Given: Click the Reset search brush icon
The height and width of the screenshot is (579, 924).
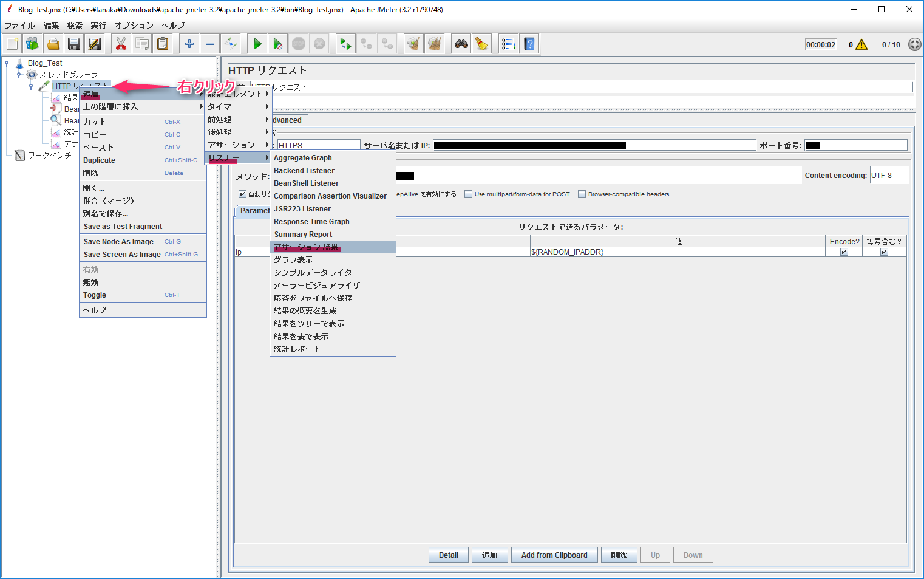Looking at the screenshot, I should 482,44.
